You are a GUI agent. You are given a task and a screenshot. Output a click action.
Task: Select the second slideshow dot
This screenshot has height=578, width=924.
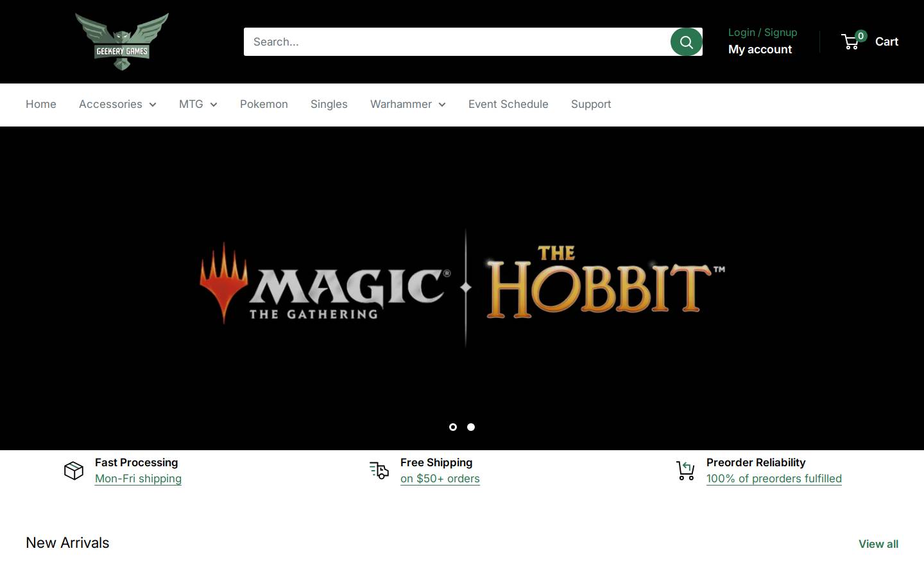(x=471, y=427)
